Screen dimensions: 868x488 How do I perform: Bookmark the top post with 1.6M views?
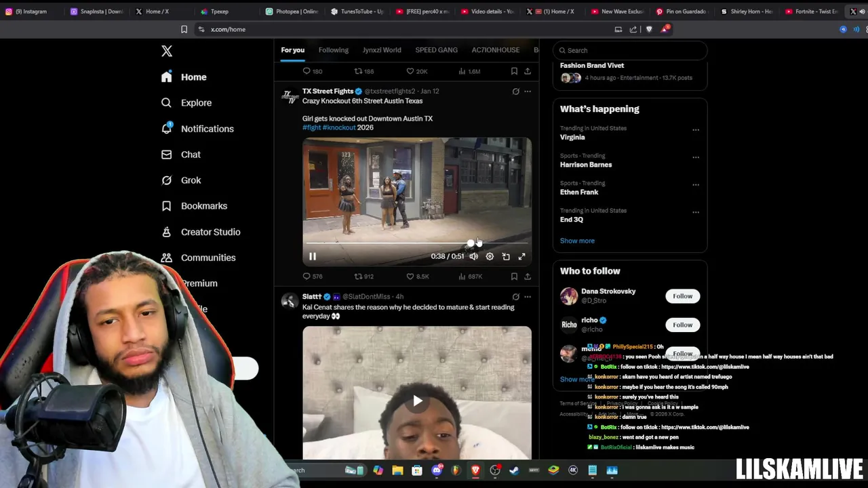[514, 71]
